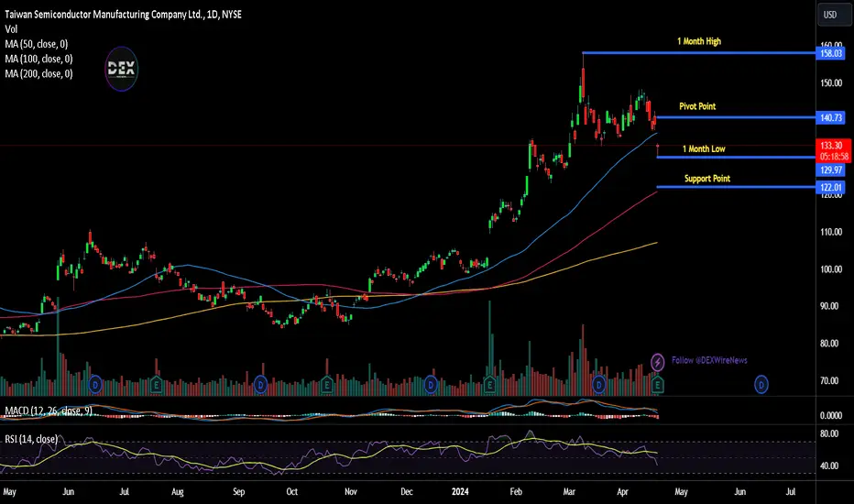
Task: Click the 1 Month Low label
Action: point(704,148)
